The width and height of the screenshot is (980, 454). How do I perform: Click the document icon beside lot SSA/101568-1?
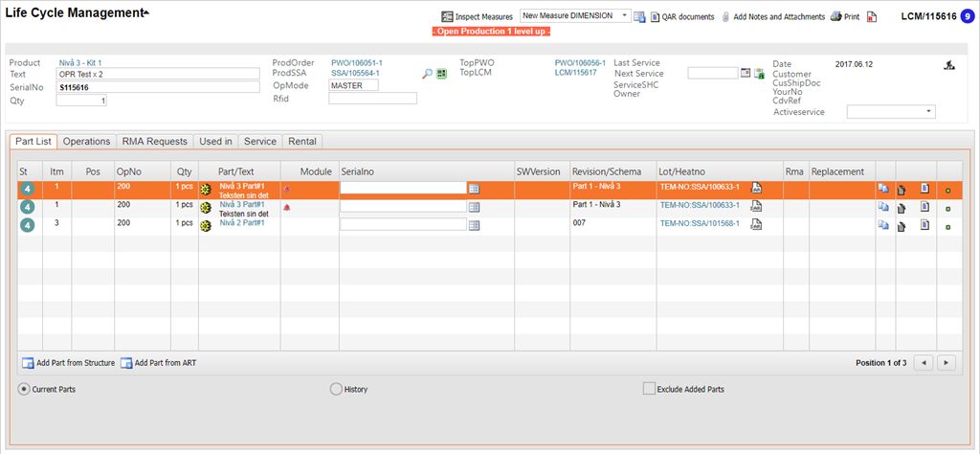[x=756, y=224]
